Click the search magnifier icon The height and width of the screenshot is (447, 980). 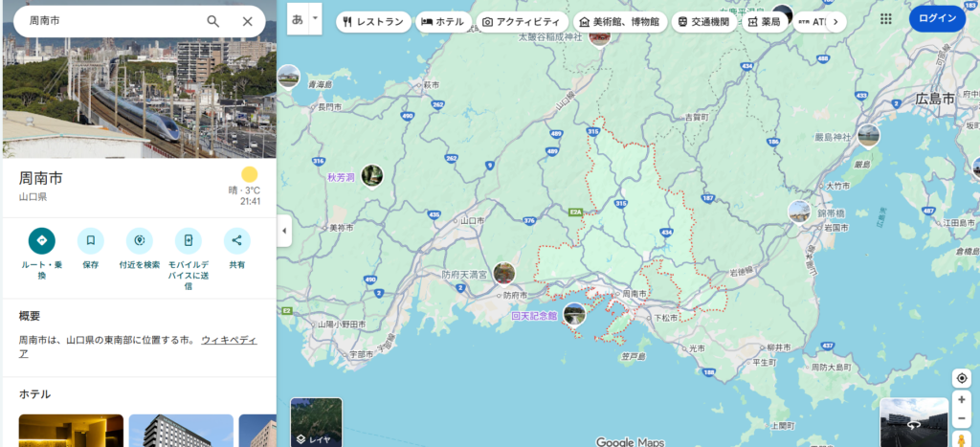pos(213,21)
